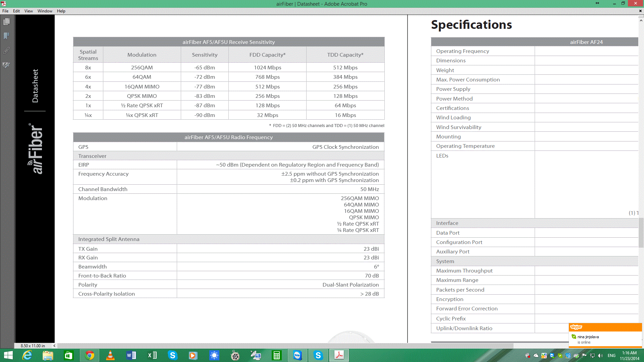Viewport: 644px width, 362px height.
Task: Open the View menu
Action: [x=29, y=11]
